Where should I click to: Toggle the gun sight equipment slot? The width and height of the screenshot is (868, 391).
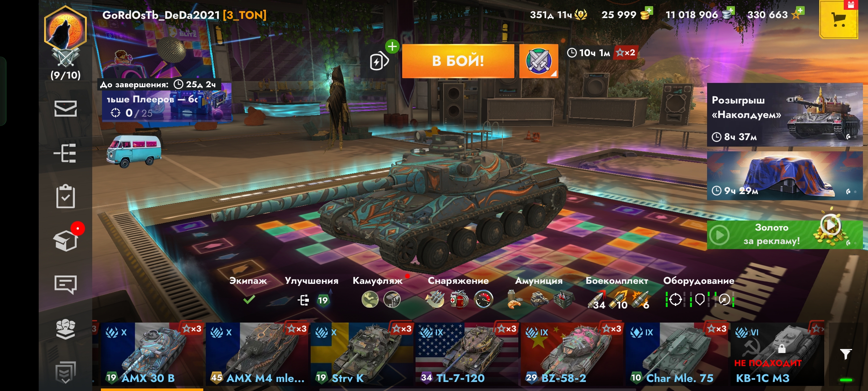pos(675,300)
